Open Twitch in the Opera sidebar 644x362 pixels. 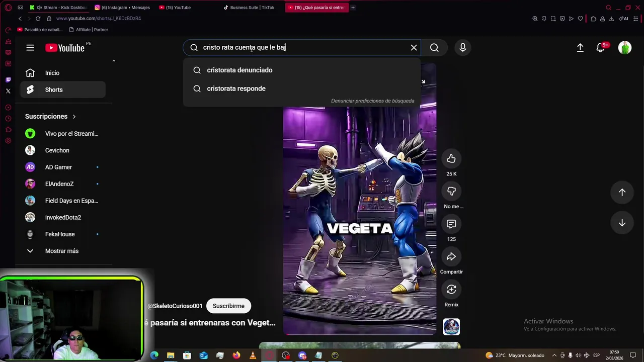8,80
